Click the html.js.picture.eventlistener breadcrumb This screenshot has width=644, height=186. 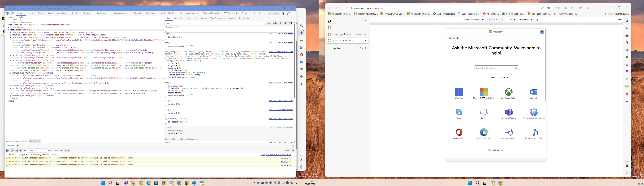tap(17, 141)
